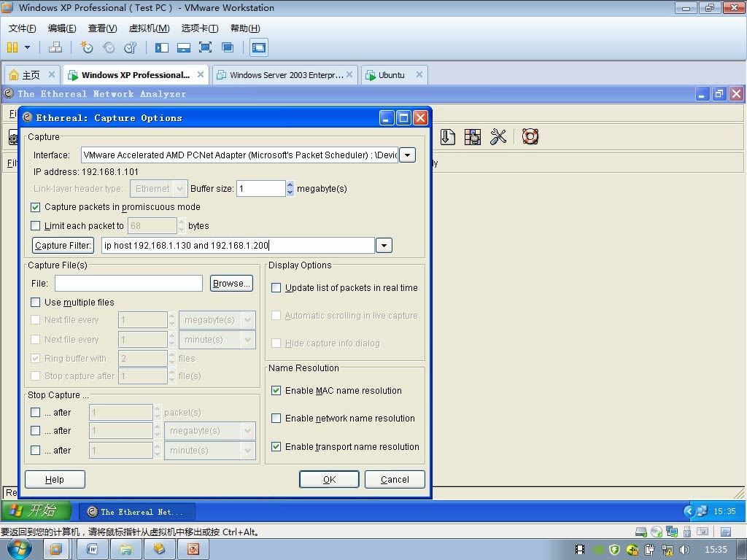Open the 文件(F) menu

coord(22,28)
